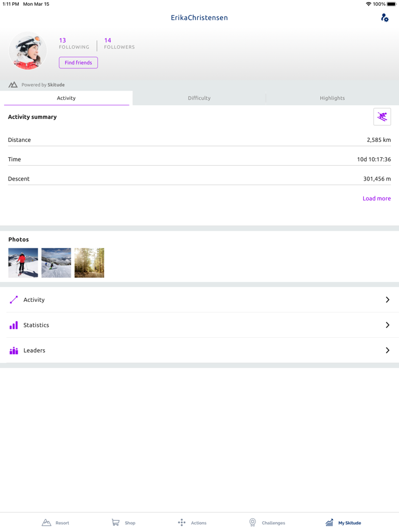The width and height of the screenshot is (399, 532).
Task: Open Actions dots icon
Action: (x=182, y=522)
